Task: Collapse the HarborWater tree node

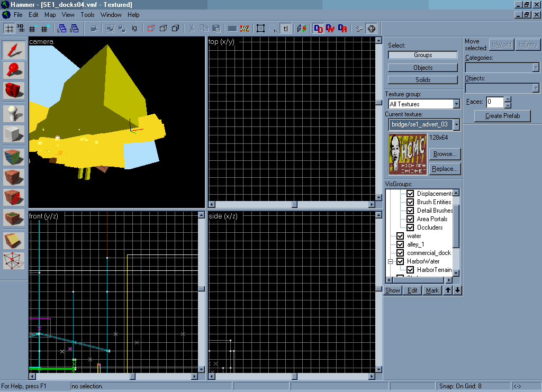Action: [391, 261]
